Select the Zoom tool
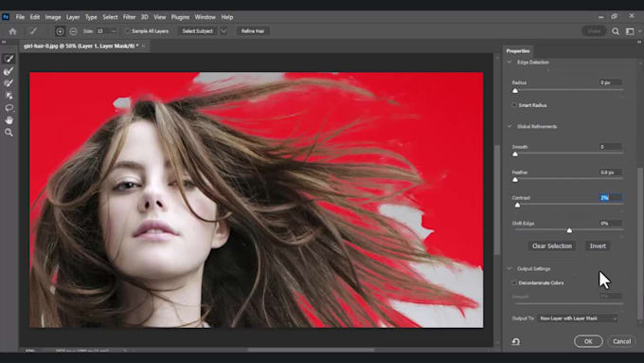Image resolution: width=644 pixels, height=363 pixels. [9, 133]
